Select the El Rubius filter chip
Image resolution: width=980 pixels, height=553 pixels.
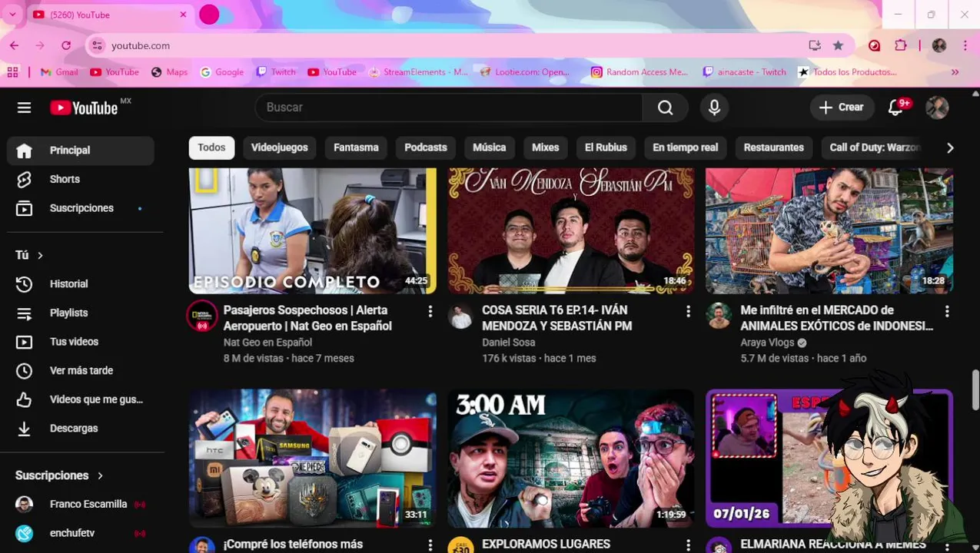[606, 147]
